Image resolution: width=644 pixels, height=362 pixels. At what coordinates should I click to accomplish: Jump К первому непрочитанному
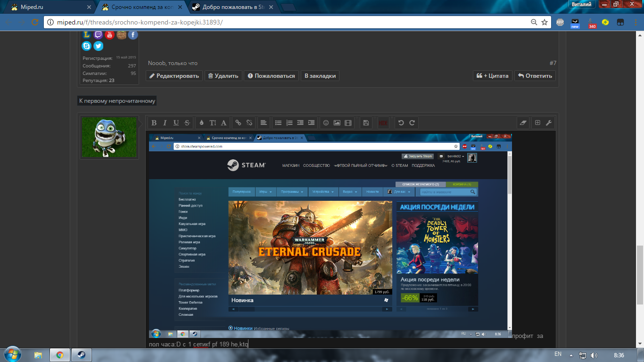117,101
